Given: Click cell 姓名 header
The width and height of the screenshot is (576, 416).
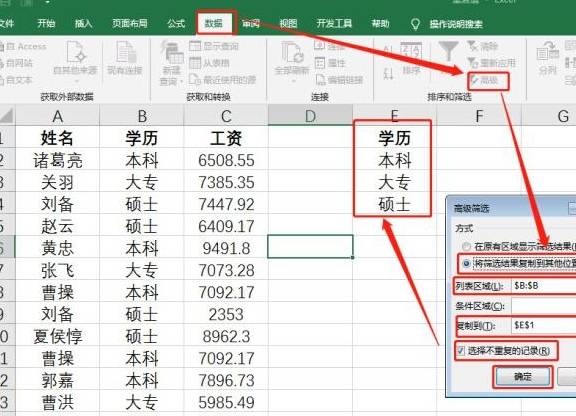Looking at the screenshot, I should (57, 138).
